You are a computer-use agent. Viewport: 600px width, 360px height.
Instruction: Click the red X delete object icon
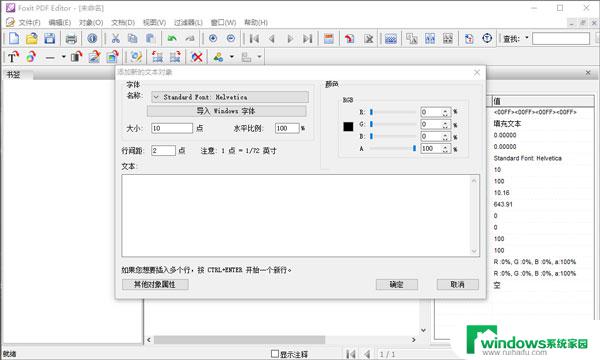point(197,57)
